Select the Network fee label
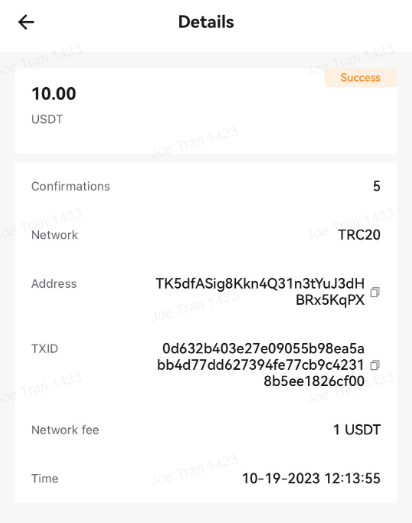This screenshot has height=523, width=412. (65, 430)
